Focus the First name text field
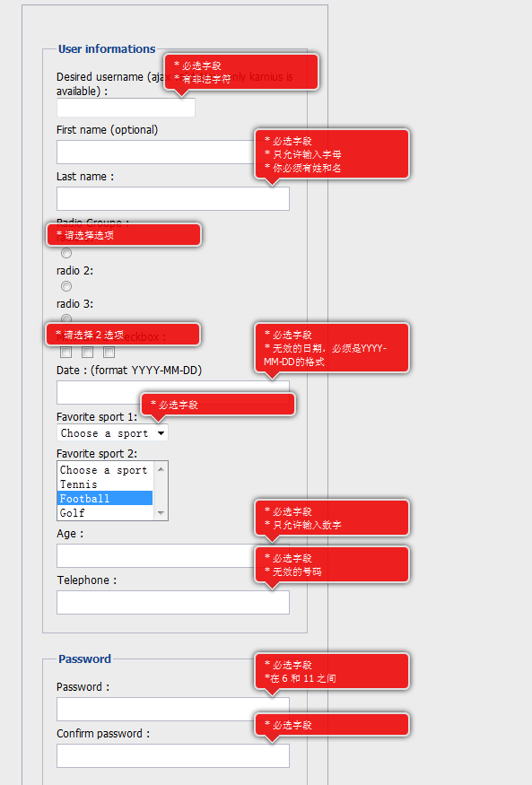The height and width of the screenshot is (785, 532). tap(172, 152)
